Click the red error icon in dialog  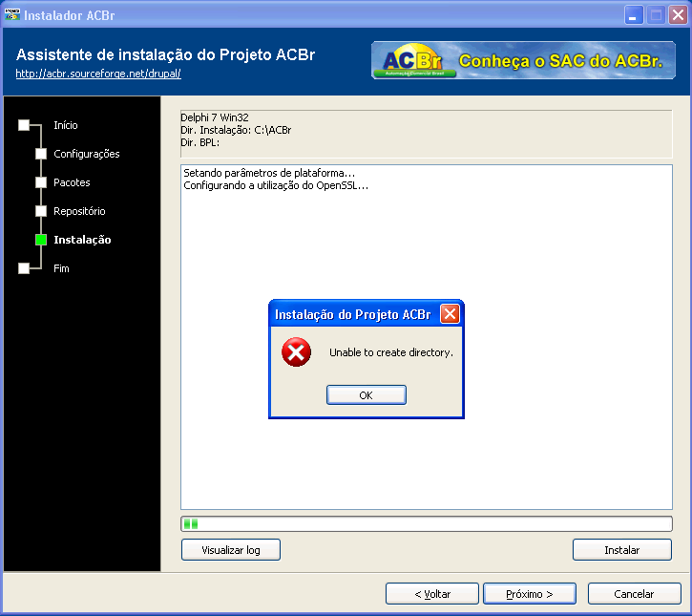coord(296,352)
